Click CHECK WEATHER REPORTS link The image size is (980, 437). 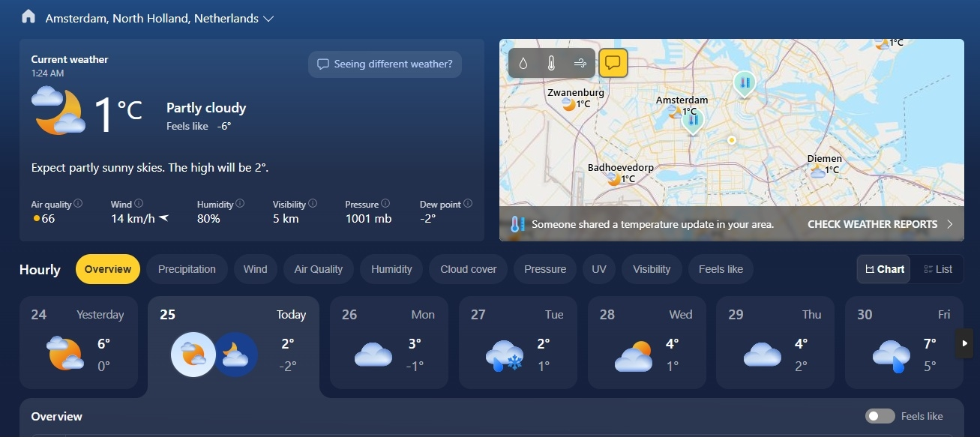point(880,224)
